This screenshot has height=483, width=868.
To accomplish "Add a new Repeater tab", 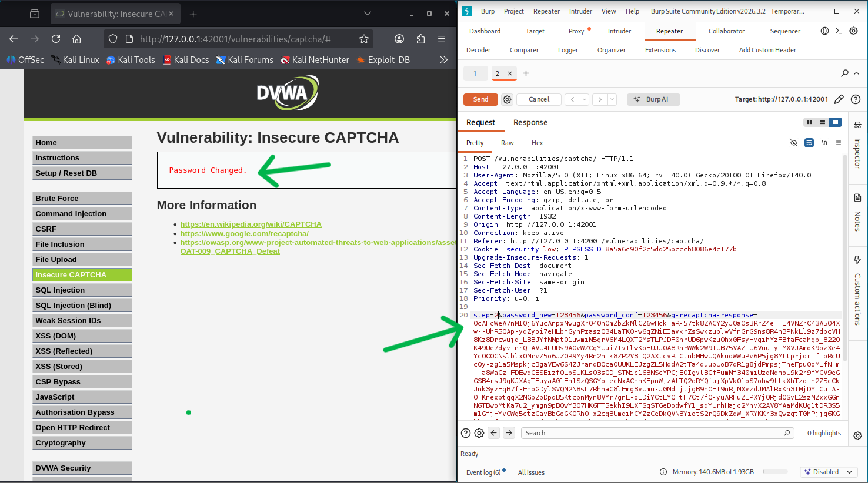I will [526, 73].
